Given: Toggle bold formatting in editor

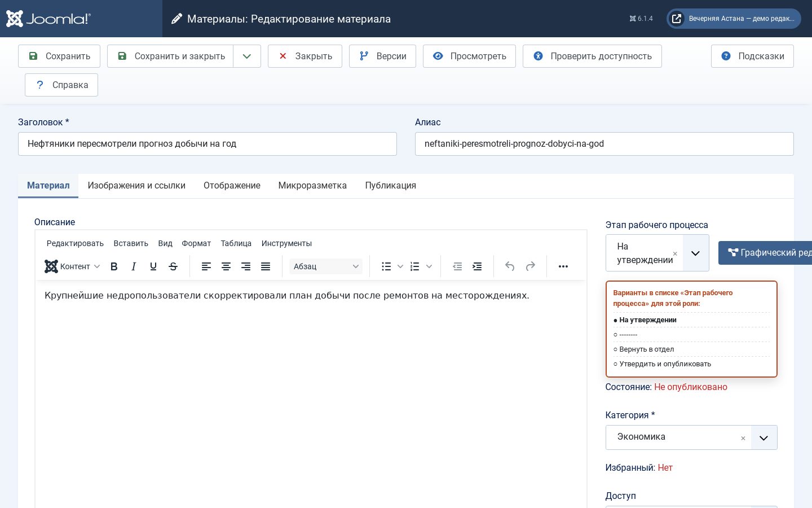Looking at the screenshot, I should [114, 266].
